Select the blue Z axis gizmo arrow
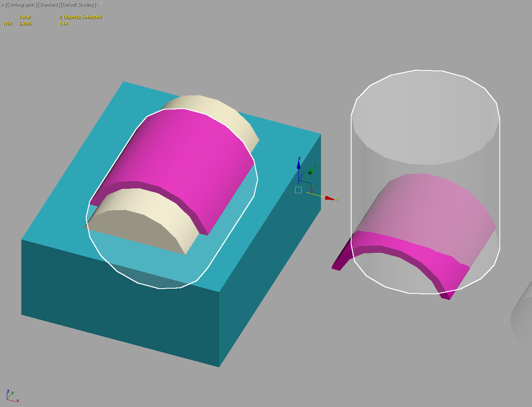The height and width of the screenshot is (407, 532). tap(298, 164)
